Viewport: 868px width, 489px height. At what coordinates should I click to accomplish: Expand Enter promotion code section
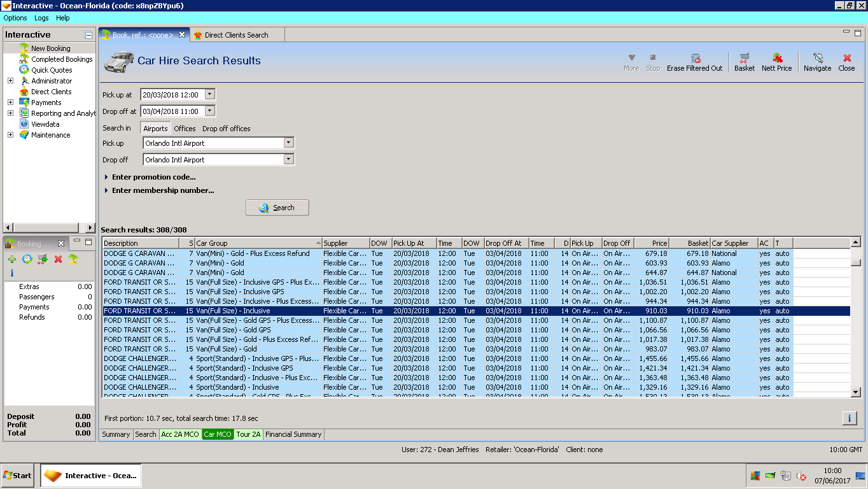point(153,177)
